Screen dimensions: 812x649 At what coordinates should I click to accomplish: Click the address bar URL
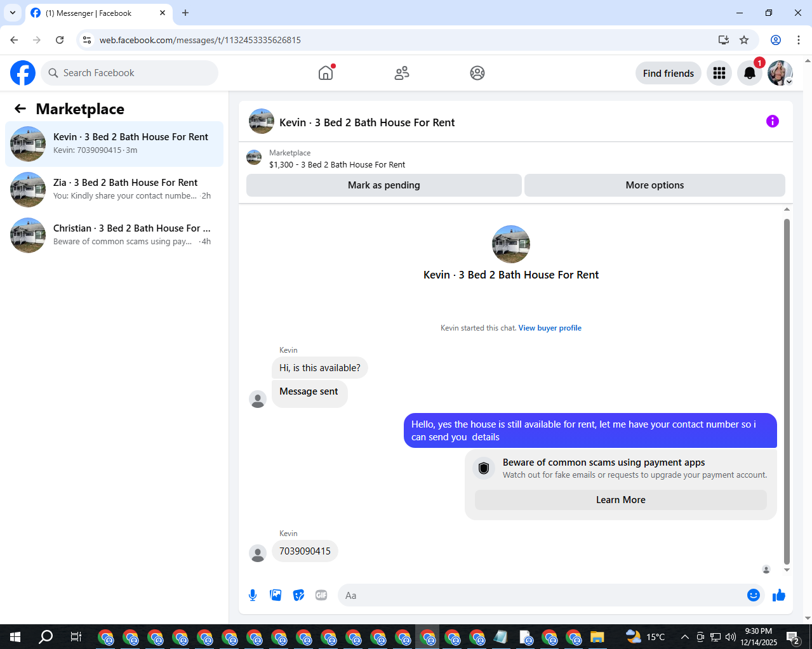pos(200,40)
